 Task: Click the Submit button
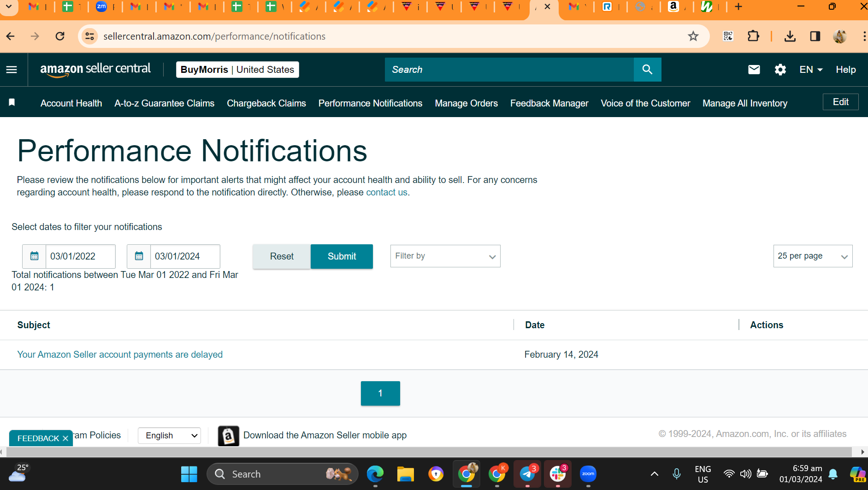pos(342,256)
